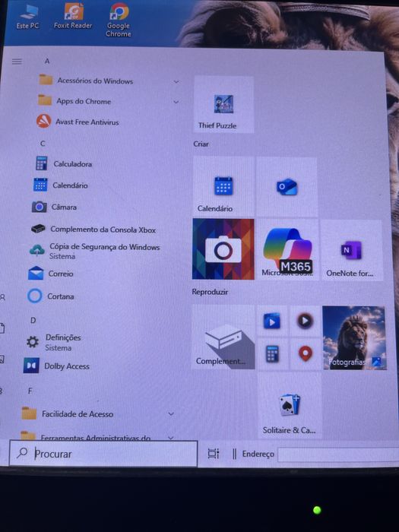Open the Complement... Xbox console tile
Viewport: 399px width, 532px height.
[223, 337]
